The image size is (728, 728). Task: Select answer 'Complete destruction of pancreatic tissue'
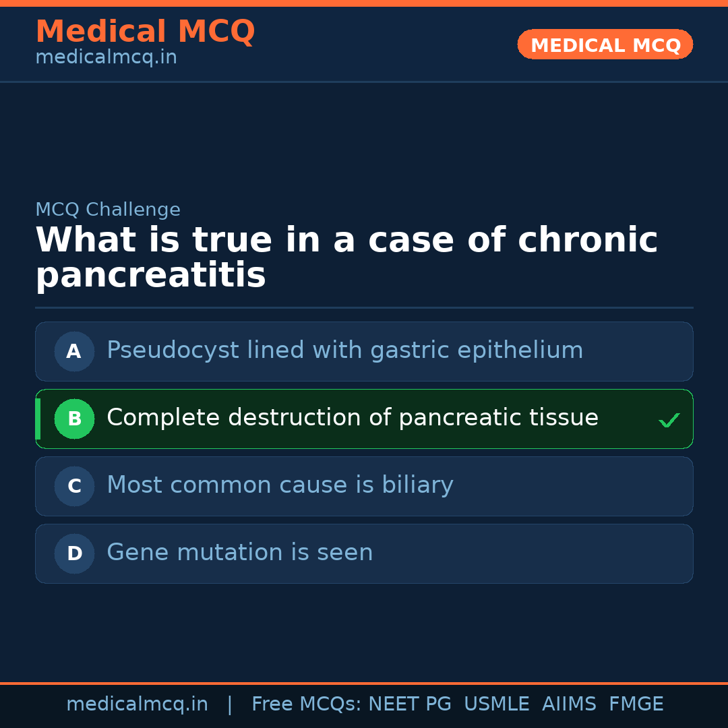352,418
